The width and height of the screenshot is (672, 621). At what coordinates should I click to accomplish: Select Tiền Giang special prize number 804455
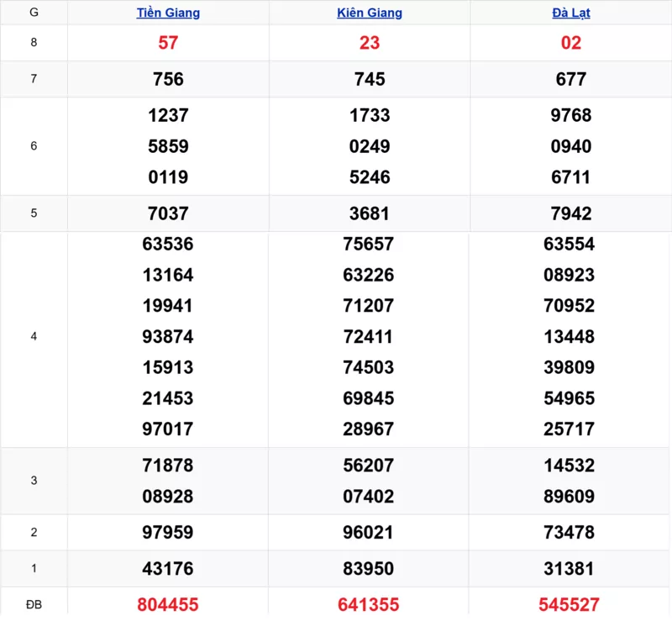coord(168,604)
